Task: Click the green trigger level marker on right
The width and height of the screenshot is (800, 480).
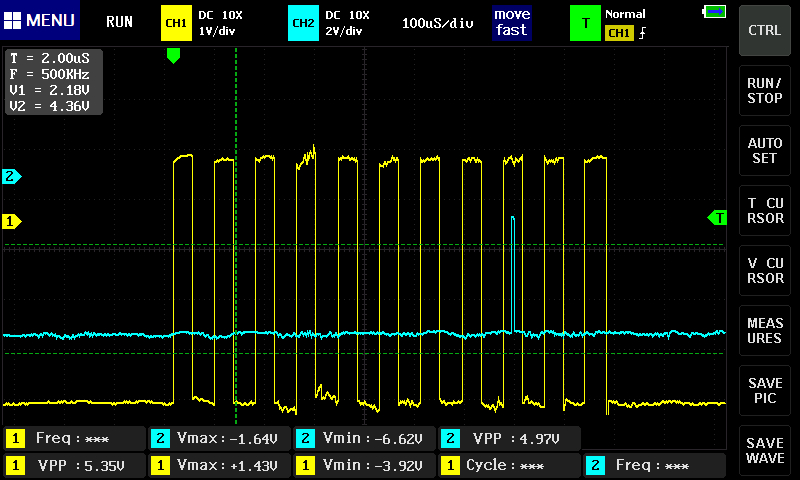Action: pyautogui.click(x=717, y=218)
